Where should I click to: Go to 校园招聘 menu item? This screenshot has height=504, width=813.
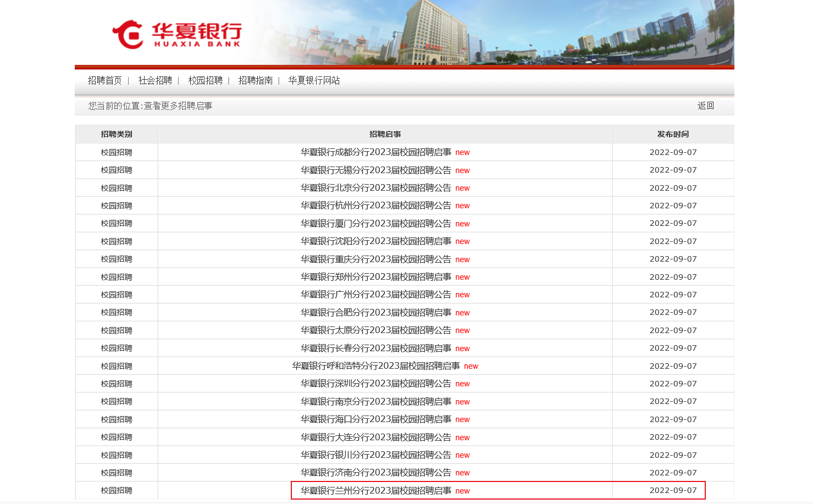point(205,81)
